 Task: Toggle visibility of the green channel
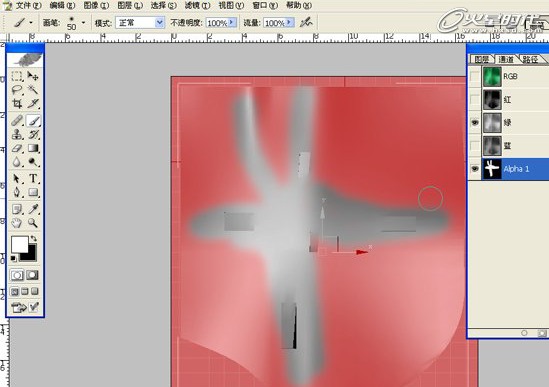point(475,123)
